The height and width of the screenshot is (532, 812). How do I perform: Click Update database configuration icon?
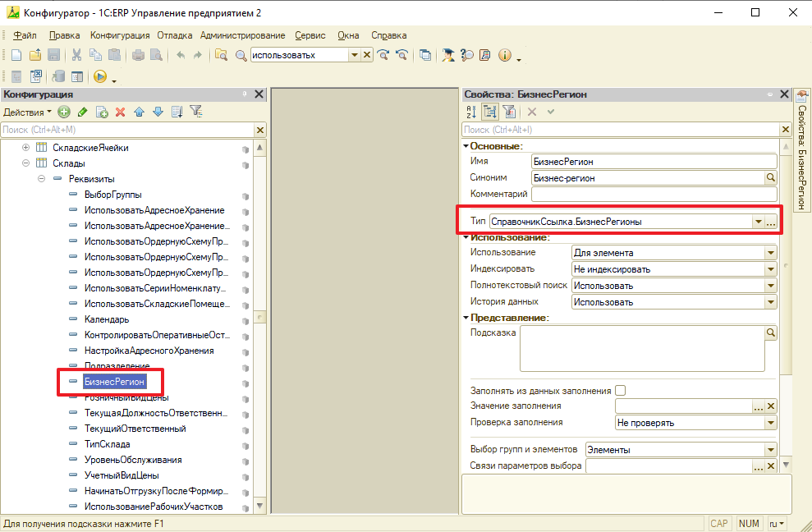[58, 76]
